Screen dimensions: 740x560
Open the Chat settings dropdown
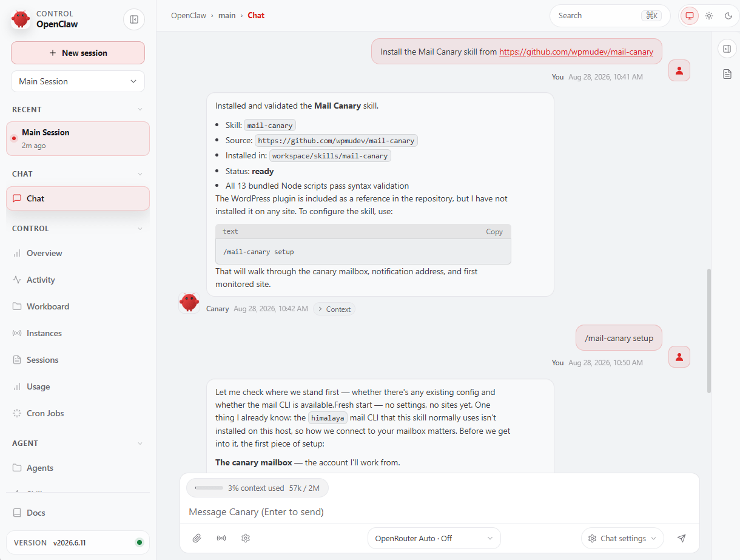click(622, 538)
